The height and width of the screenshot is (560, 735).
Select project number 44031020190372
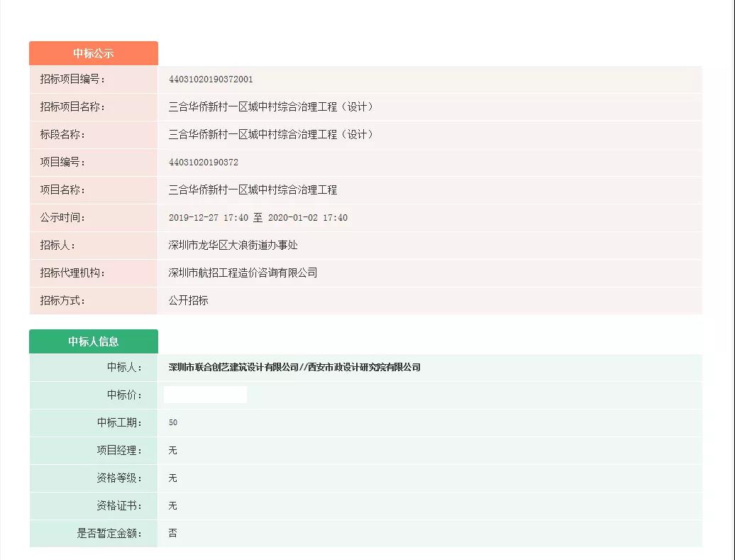coord(203,163)
